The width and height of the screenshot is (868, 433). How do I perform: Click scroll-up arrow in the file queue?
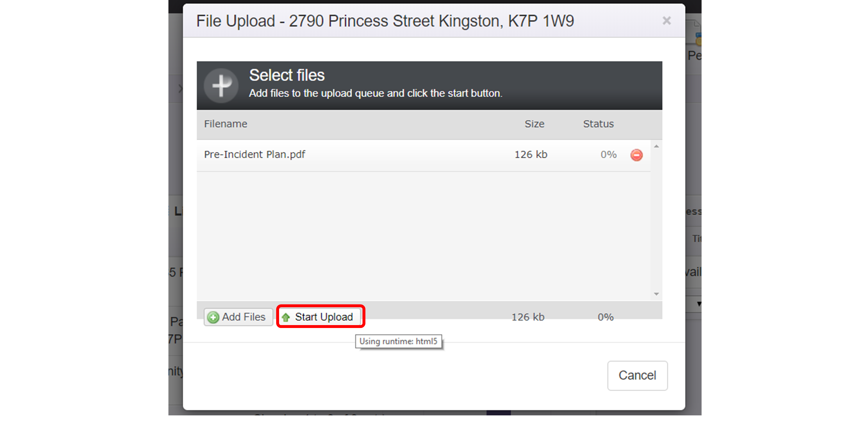tap(656, 146)
